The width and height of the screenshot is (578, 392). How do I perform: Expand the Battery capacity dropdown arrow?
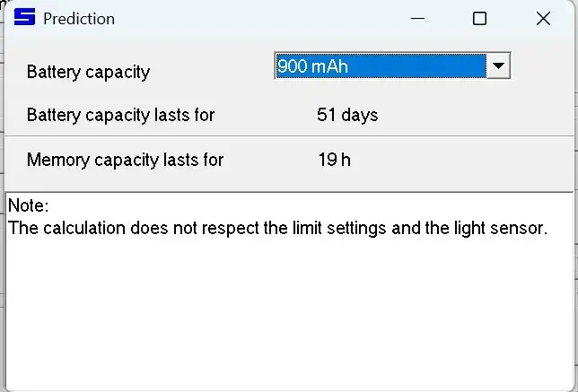[x=498, y=66]
